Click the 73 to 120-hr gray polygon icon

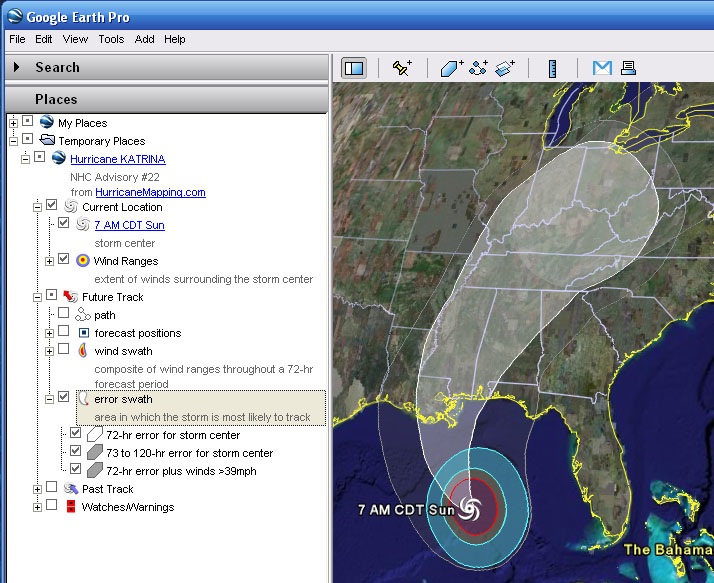coord(95,452)
